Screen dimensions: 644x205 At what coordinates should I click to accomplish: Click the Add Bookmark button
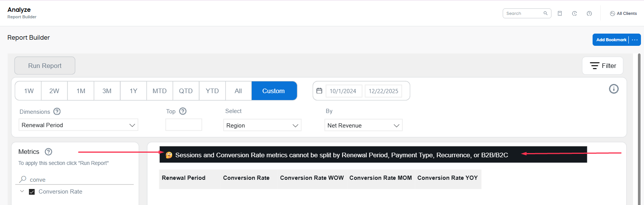click(x=611, y=40)
